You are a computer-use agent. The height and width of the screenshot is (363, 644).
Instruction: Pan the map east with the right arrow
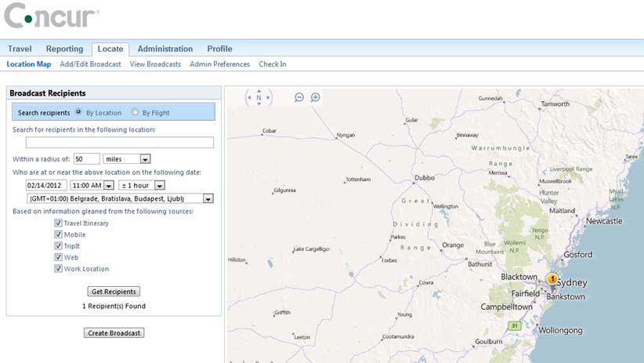coord(268,98)
